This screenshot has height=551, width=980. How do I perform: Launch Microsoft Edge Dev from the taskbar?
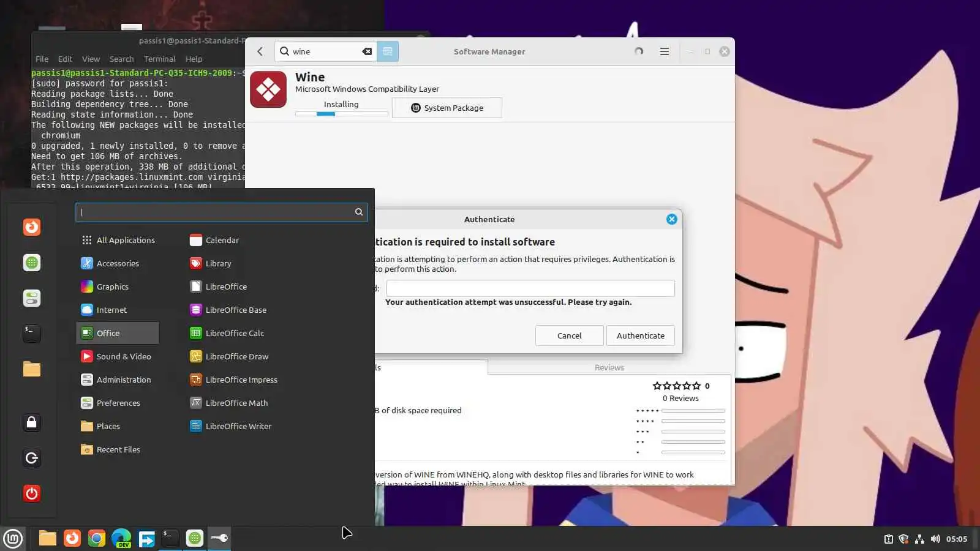(121, 539)
